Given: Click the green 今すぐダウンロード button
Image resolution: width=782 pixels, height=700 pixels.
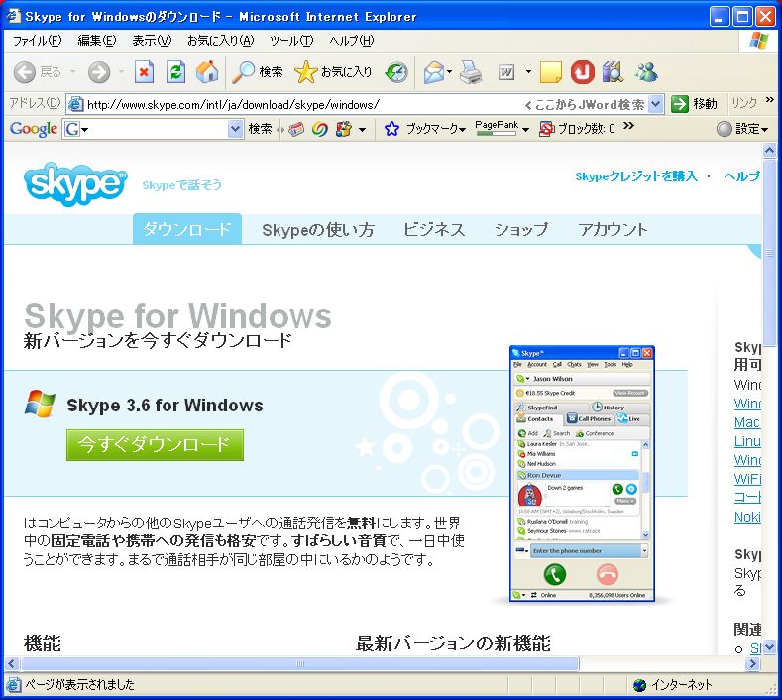Looking at the screenshot, I should click(155, 445).
